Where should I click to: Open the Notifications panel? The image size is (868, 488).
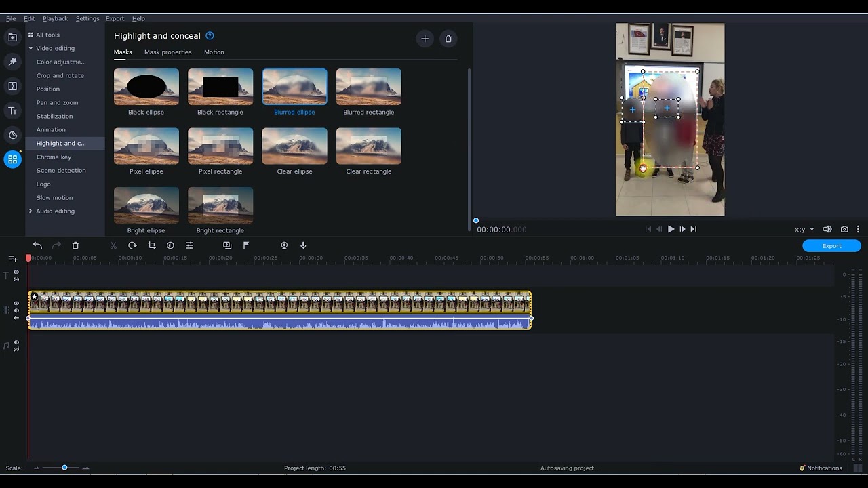(x=821, y=468)
